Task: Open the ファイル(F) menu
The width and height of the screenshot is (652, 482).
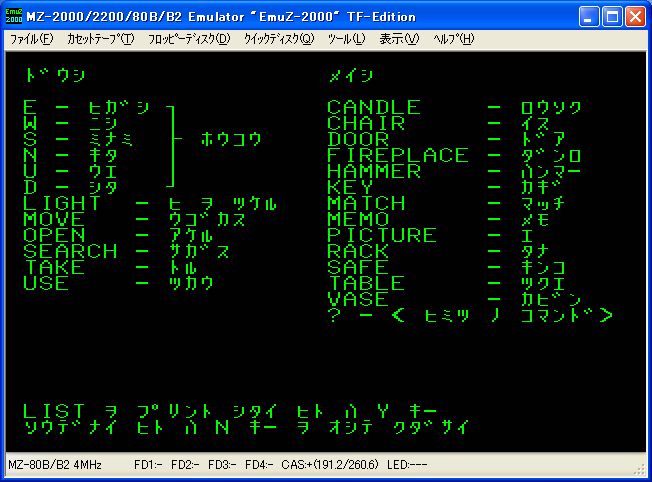Action: point(32,39)
